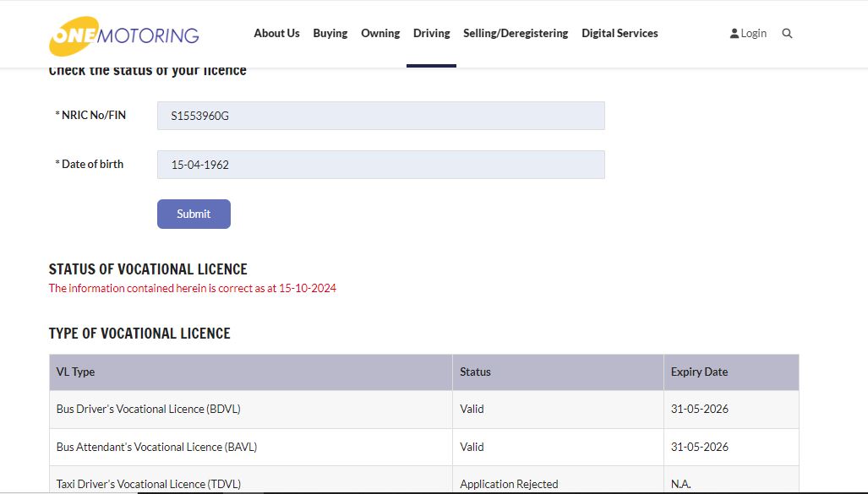The image size is (868, 494).
Task: Focus the NRIC No/FIN input field
Action: click(x=380, y=116)
